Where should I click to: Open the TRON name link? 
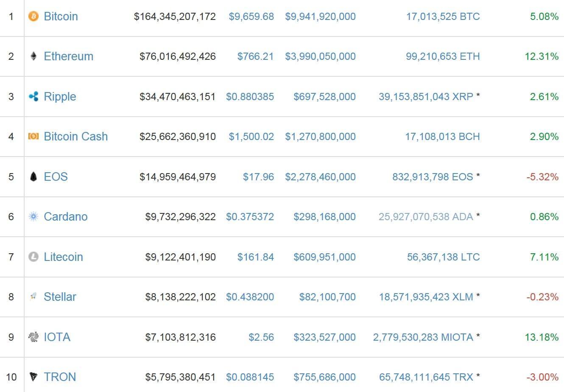[60, 377]
